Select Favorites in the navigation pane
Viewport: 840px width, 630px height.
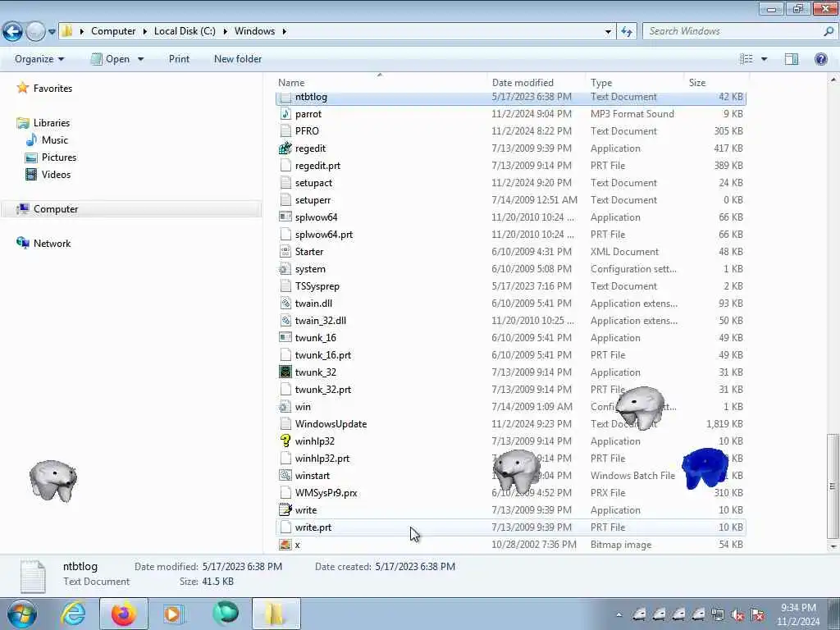tap(52, 89)
